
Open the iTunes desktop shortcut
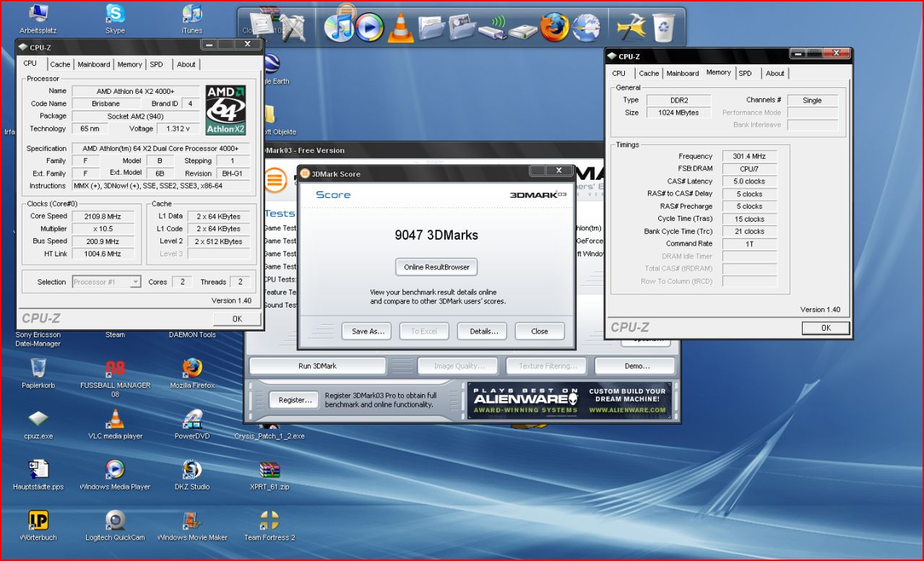(192, 19)
